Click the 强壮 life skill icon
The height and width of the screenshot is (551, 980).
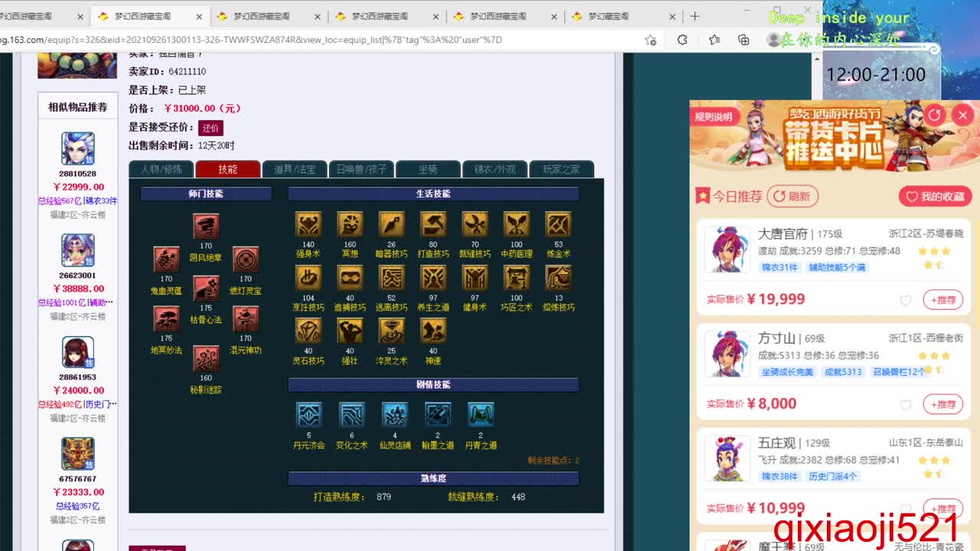[350, 331]
